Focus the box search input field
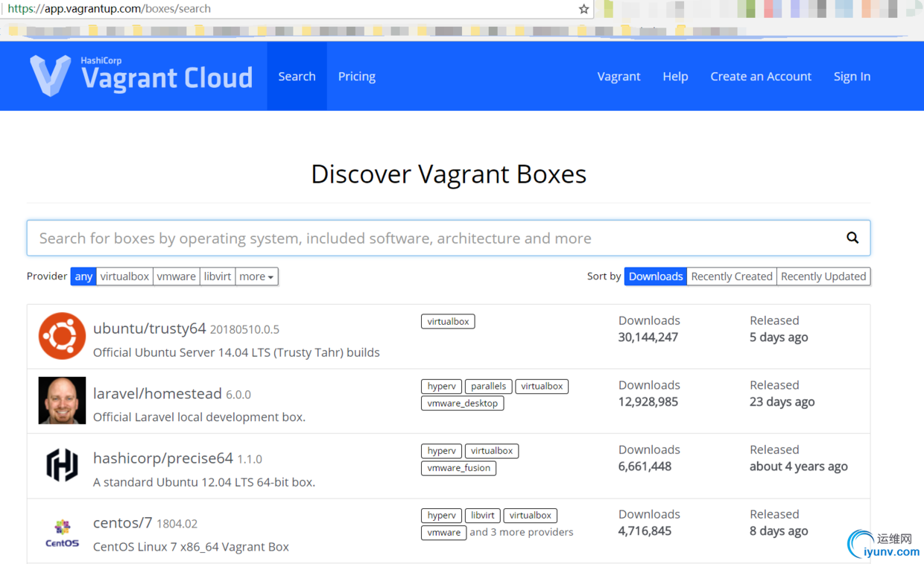The image size is (924, 564). pos(449,238)
